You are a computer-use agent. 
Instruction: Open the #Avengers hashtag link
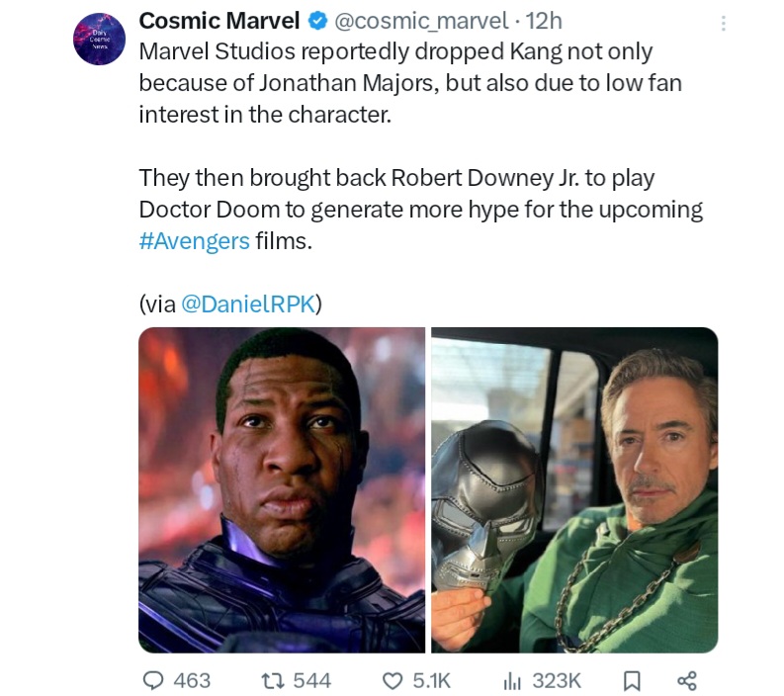point(194,240)
